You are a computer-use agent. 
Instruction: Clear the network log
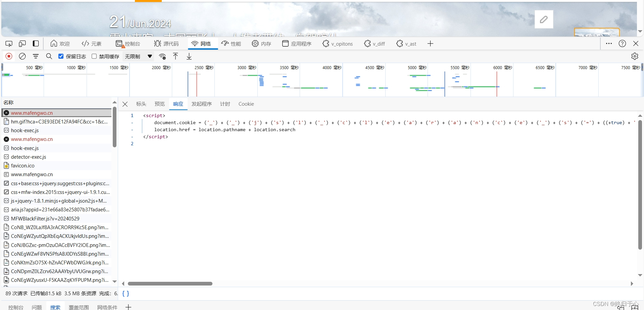22,56
